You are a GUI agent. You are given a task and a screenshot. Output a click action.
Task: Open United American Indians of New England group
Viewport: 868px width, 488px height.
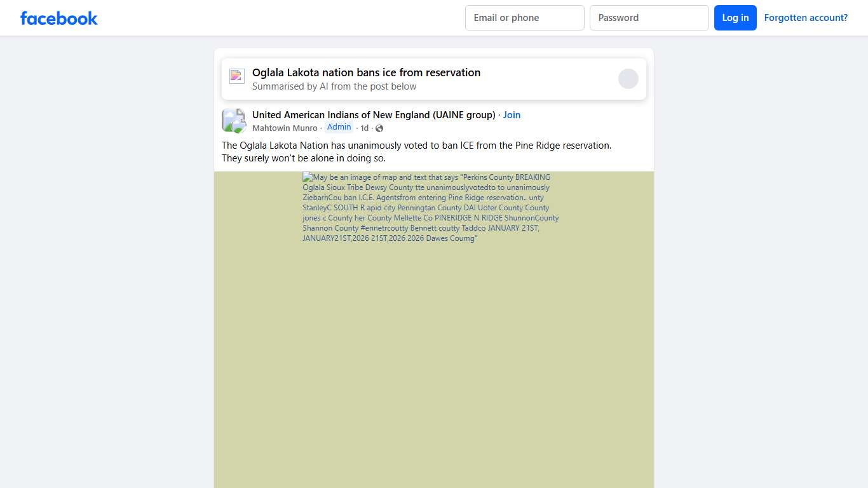tap(374, 115)
